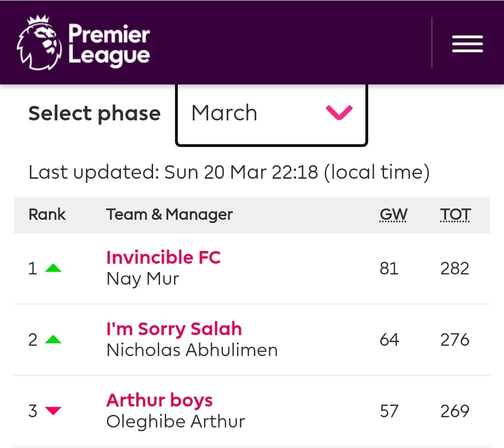Open the Invincible FC team link
The image size is (504, 448).
[x=163, y=258]
